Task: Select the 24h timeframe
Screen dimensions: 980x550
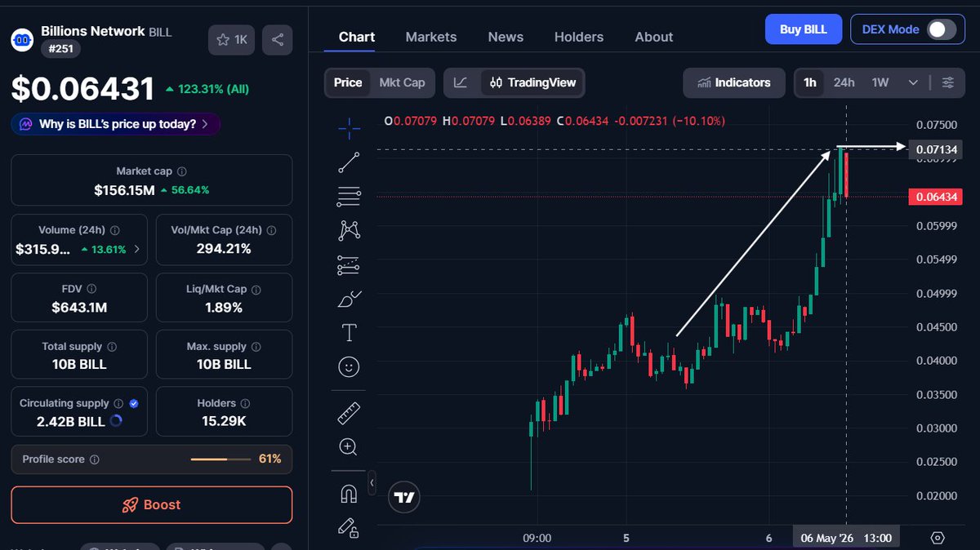Action: tap(844, 82)
